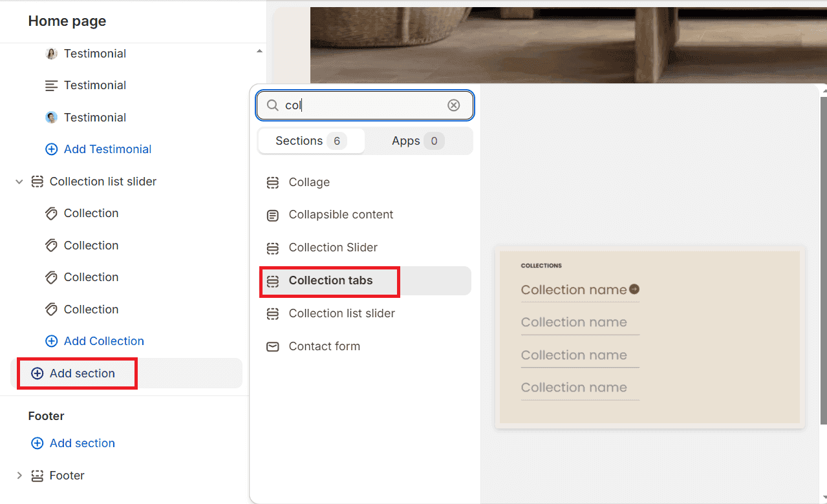Click Add section under Collection list slider

(82, 373)
